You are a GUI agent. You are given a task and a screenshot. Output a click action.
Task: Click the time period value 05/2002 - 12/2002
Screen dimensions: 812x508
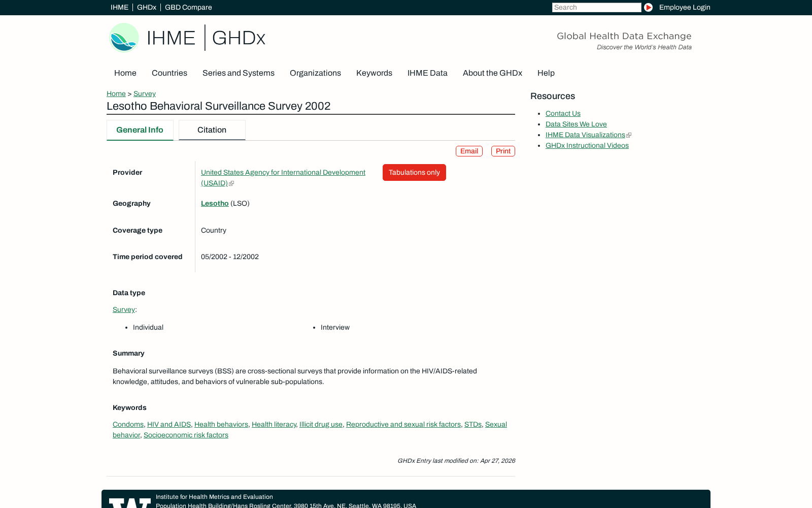tap(230, 257)
